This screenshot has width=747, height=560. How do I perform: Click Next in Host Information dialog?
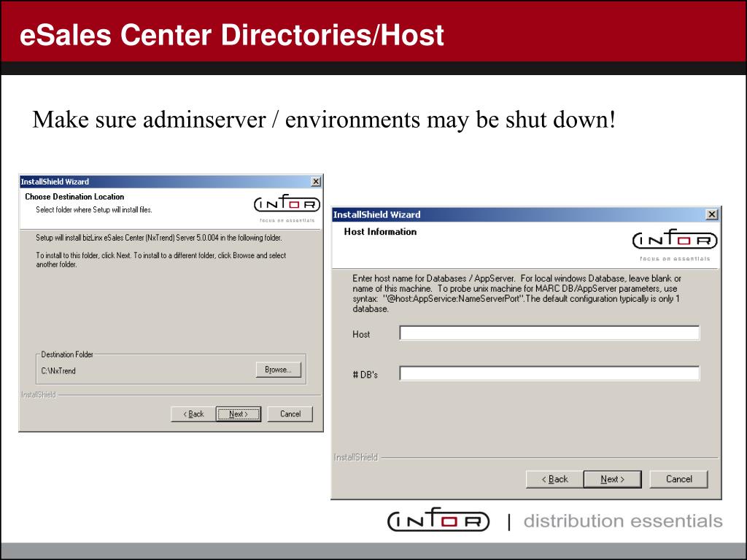pyautogui.click(x=613, y=479)
